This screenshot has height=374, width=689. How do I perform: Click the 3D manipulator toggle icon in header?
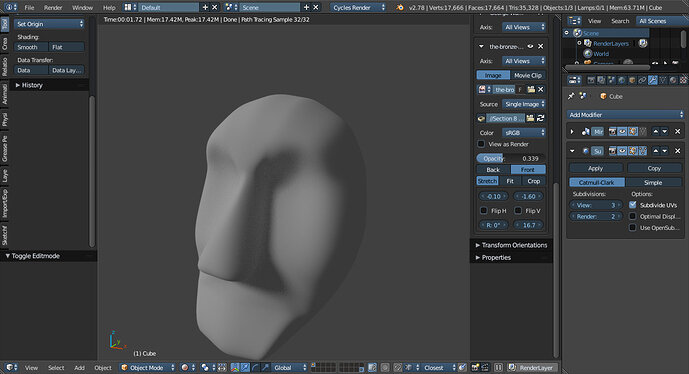(x=235, y=367)
